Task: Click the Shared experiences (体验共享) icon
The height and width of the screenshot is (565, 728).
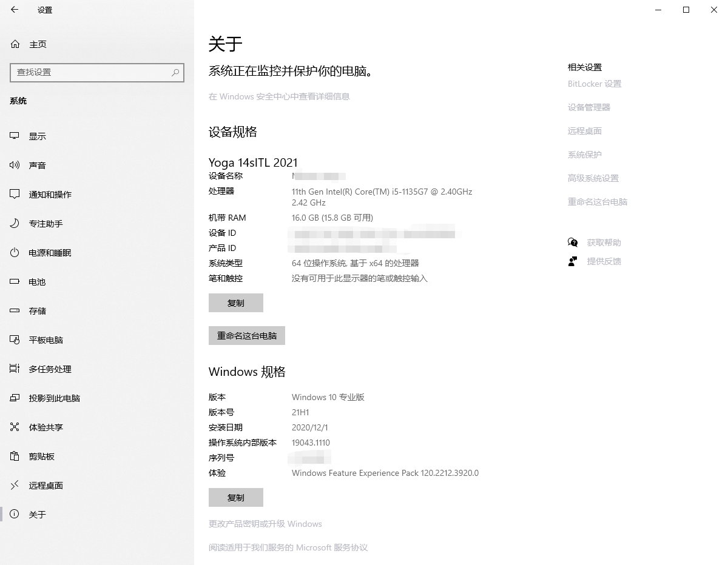Action: [x=15, y=427]
